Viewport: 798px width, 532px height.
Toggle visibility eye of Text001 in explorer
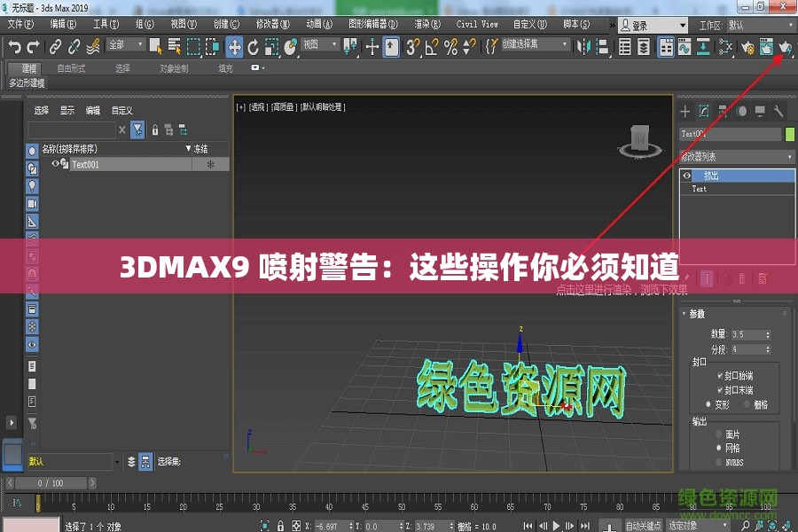pyautogui.click(x=55, y=164)
